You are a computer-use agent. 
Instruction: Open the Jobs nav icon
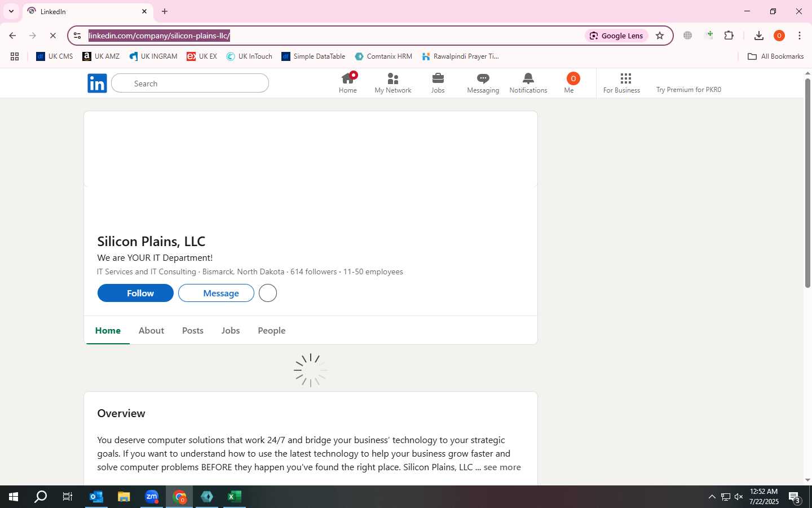(x=438, y=83)
